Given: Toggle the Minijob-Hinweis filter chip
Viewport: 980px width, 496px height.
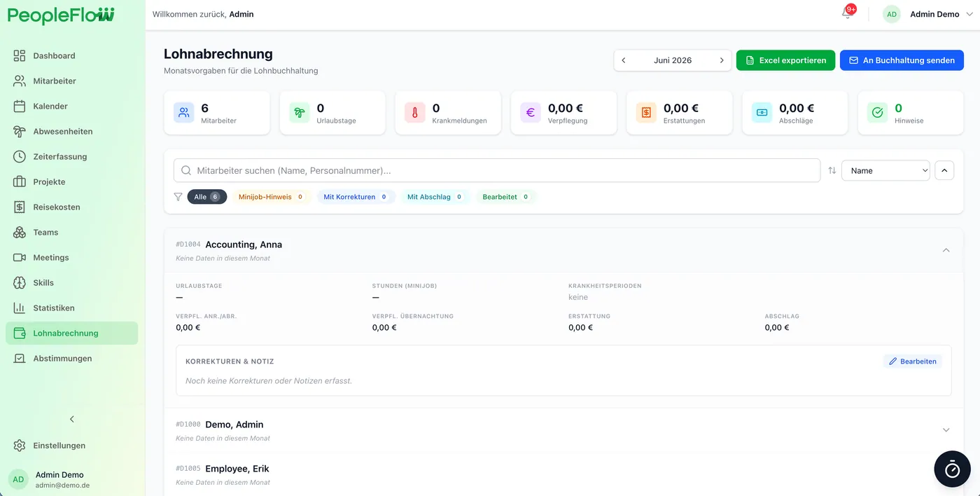Looking at the screenshot, I should point(271,197).
